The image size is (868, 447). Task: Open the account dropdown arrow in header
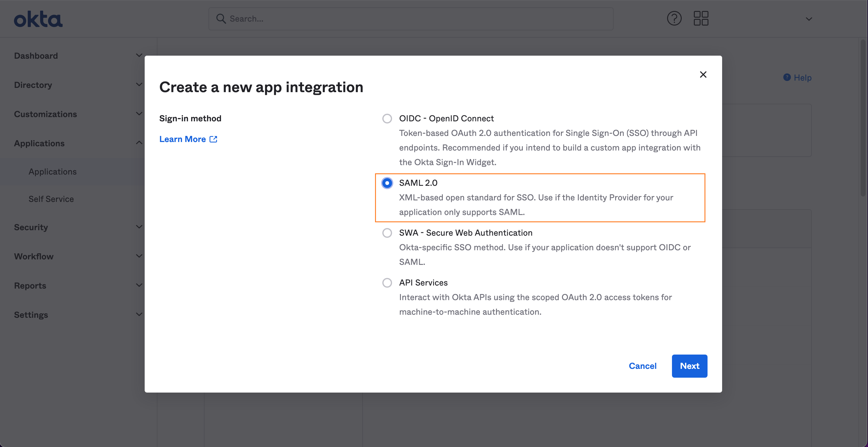[809, 19]
